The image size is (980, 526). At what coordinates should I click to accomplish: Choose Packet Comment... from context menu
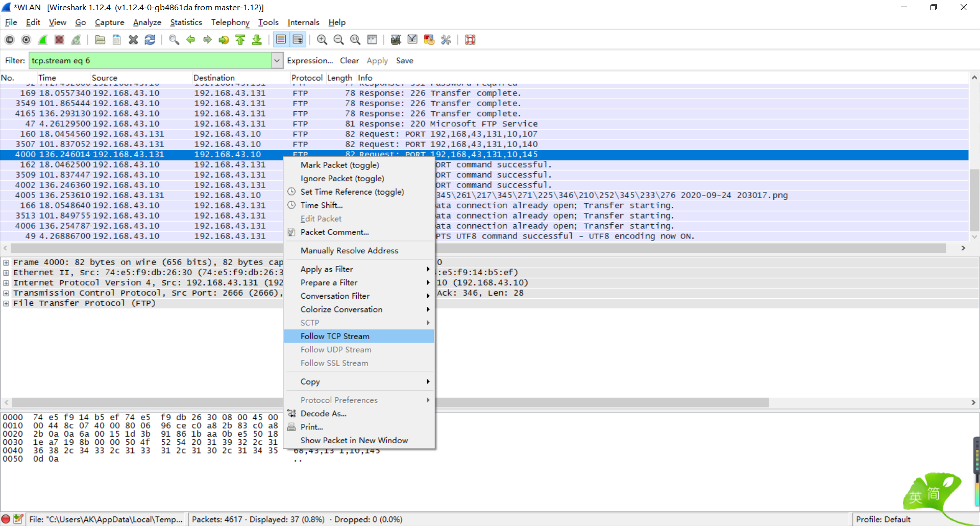pyautogui.click(x=359, y=232)
